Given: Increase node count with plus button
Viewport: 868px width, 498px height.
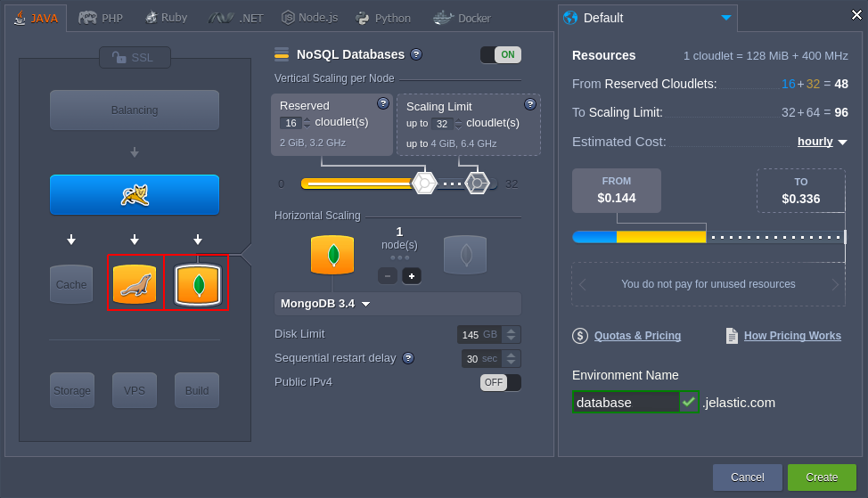Looking at the screenshot, I should click(412, 275).
